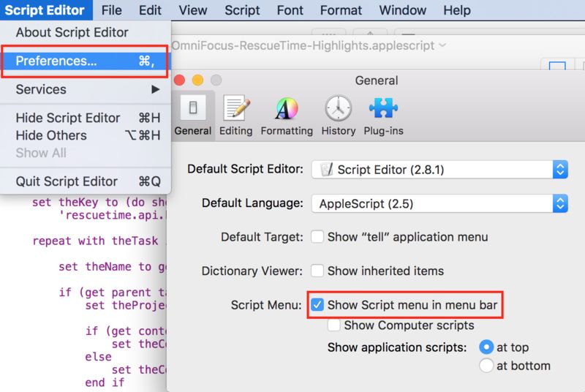This screenshot has height=392, width=585.
Task: Close the General preferences window
Action: tap(179, 80)
